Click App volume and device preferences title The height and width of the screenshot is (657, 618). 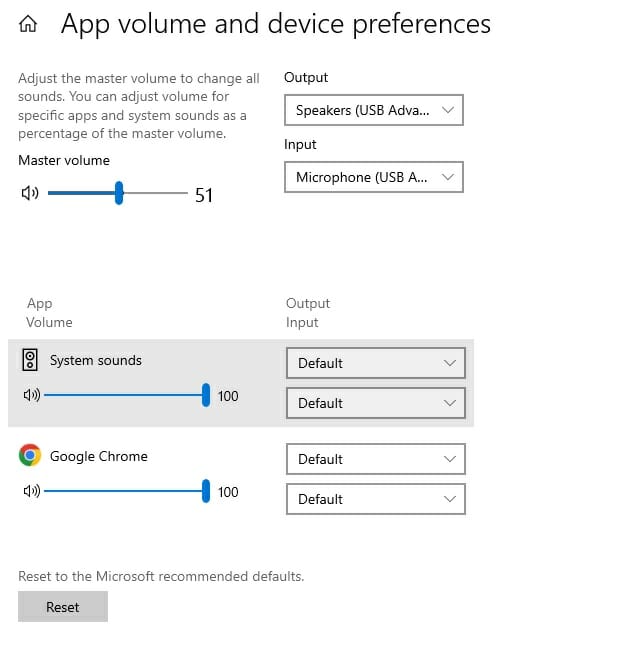[x=276, y=24]
